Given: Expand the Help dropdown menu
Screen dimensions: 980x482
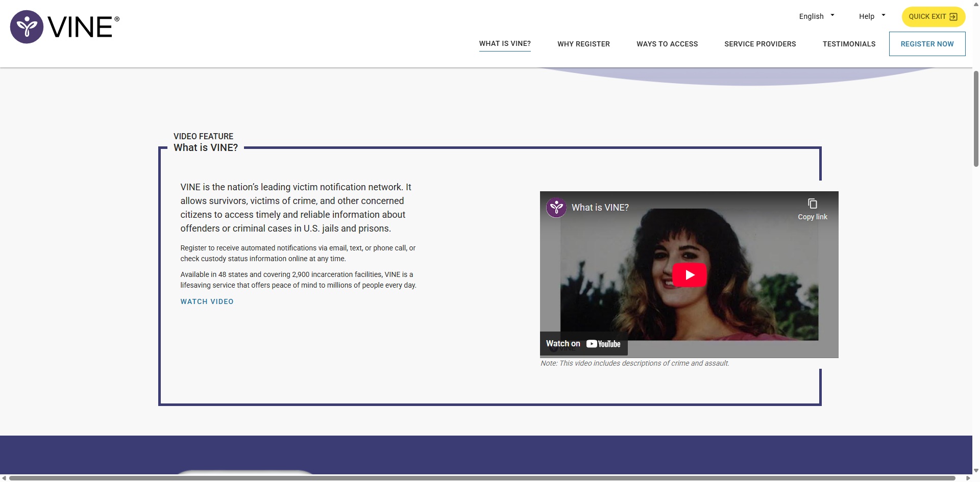Looking at the screenshot, I should pos(872,16).
